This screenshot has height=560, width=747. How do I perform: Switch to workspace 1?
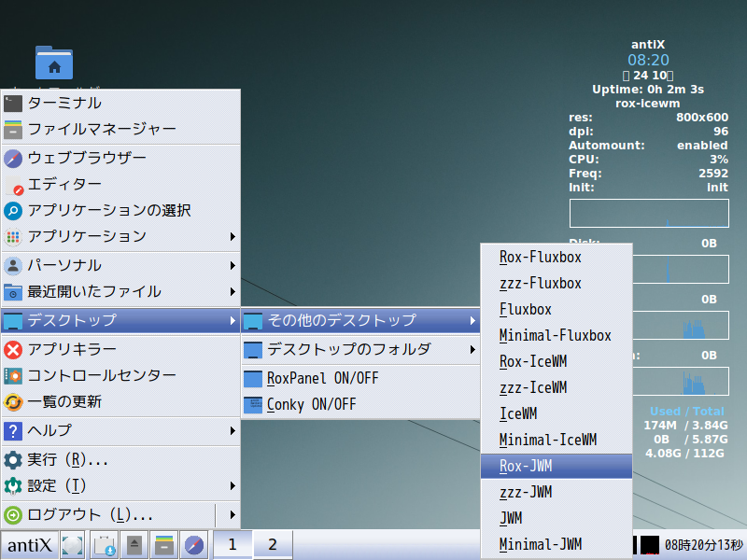click(x=232, y=544)
